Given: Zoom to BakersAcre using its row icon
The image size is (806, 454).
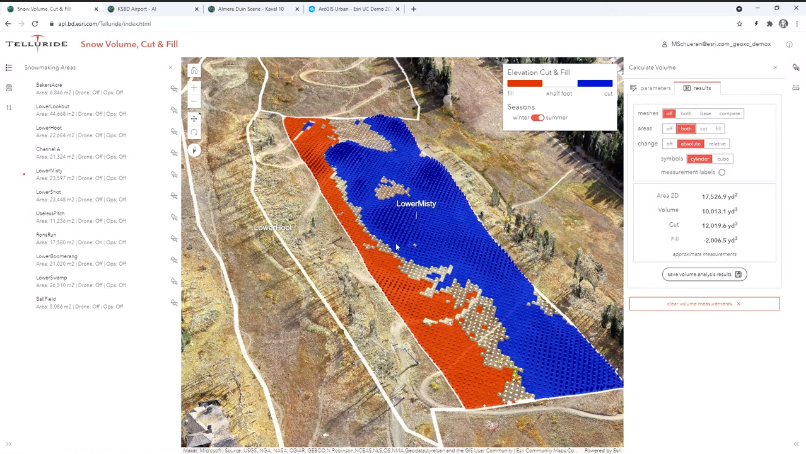Looking at the screenshot, I should click(x=174, y=88).
